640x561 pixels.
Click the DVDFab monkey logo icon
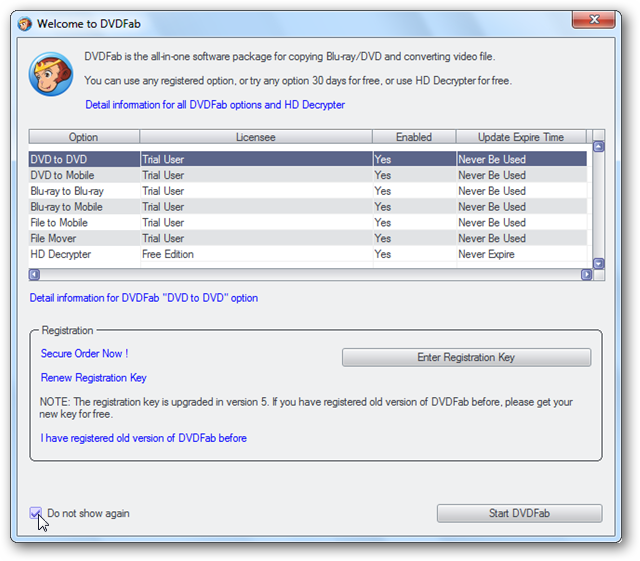pyautogui.click(x=51, y=74)
